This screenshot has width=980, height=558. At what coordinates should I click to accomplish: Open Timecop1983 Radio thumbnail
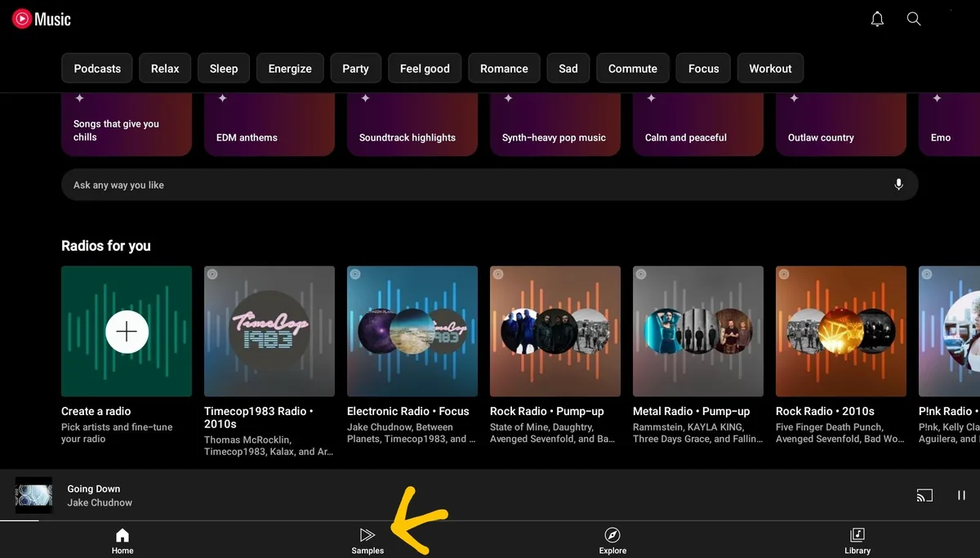pos(269,331)
